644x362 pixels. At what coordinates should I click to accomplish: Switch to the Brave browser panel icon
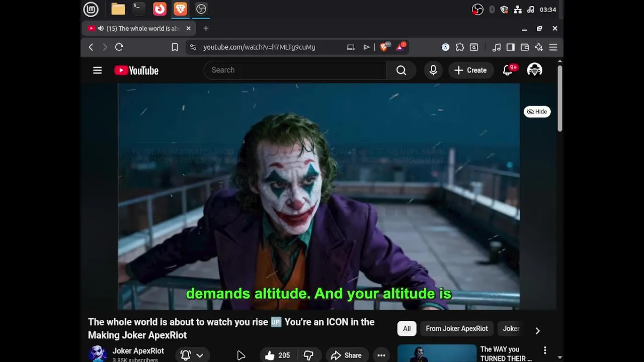pyautogui.click(x=180, y=9)
